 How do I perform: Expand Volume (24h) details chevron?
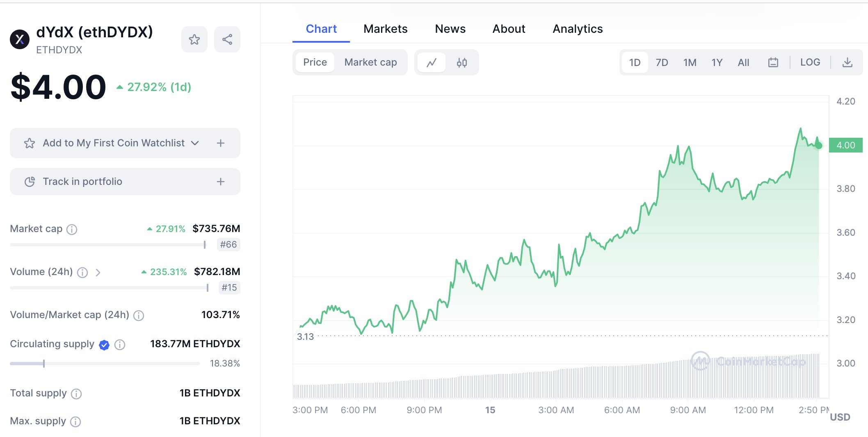(x=98, y=272)
